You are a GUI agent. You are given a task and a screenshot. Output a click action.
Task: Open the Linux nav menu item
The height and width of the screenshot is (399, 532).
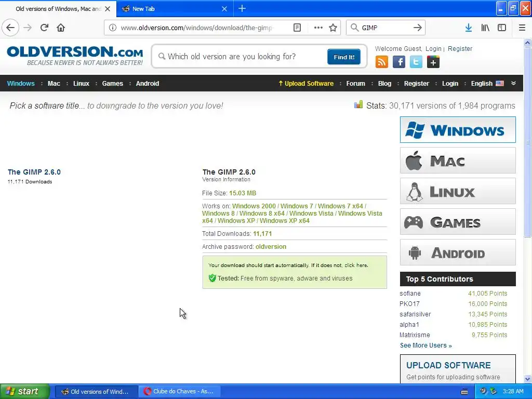81,84
